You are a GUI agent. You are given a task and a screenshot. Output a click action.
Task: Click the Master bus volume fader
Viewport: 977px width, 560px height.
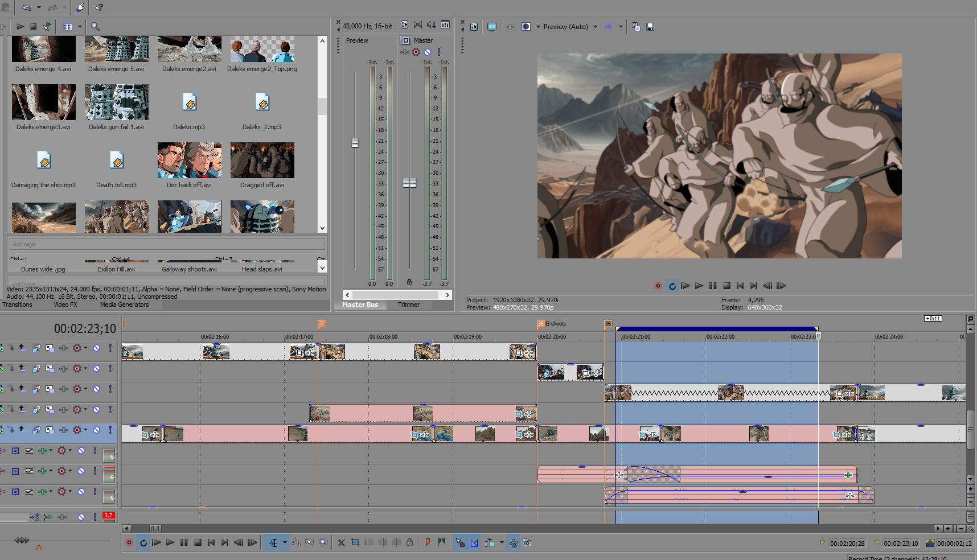[409, 183]
